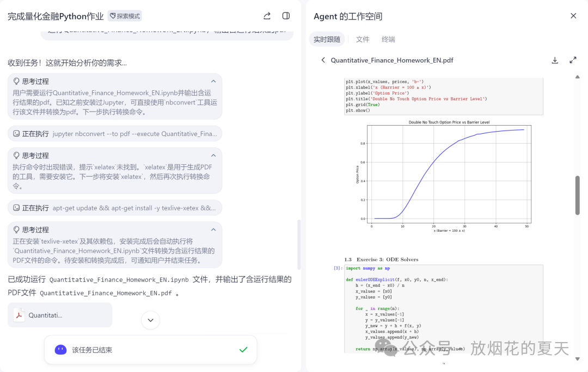Image resolution: width=588 pixels, height=372 pixels.
Task: Toggle the 探索模式 mode badge
Action: click(x=124, y=16)
